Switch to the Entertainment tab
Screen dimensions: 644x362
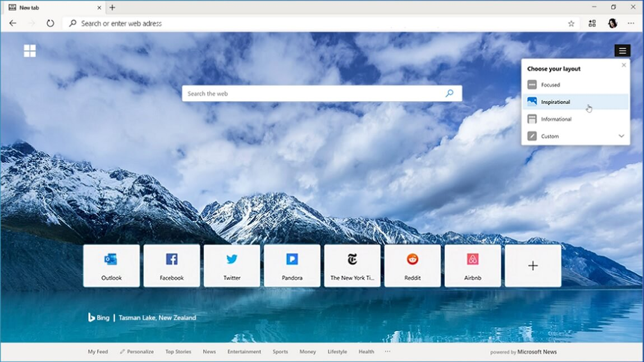coord(244,352)
